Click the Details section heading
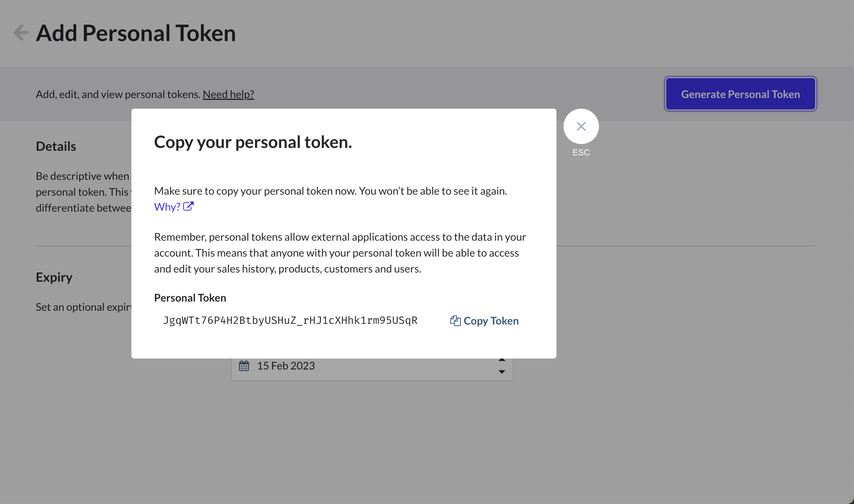Image resolution: width=854 pixels, height=504 pixels. 56,146
